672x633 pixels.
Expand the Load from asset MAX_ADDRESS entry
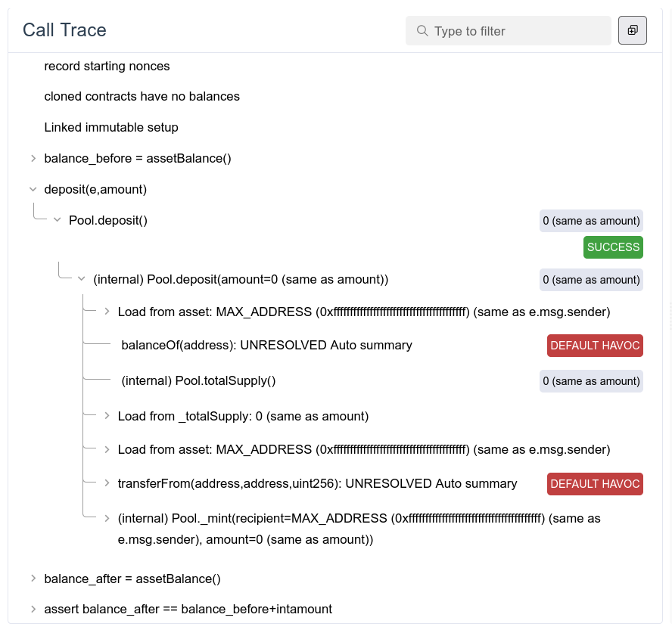pos(107,312)
